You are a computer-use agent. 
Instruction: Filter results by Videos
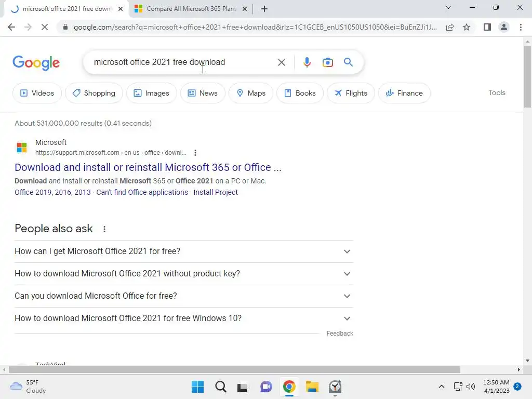[x=37, y=93]
